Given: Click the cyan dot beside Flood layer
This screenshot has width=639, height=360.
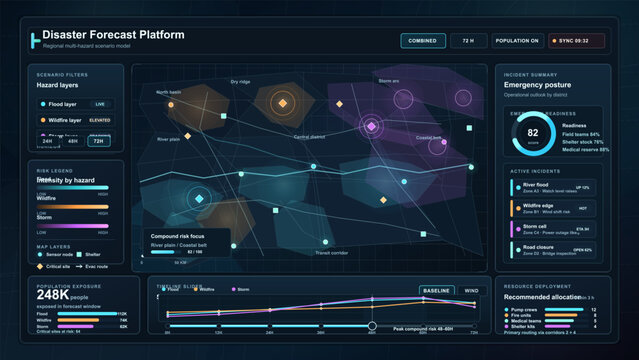Looking at the screenshot, I should tap(43, 104).
